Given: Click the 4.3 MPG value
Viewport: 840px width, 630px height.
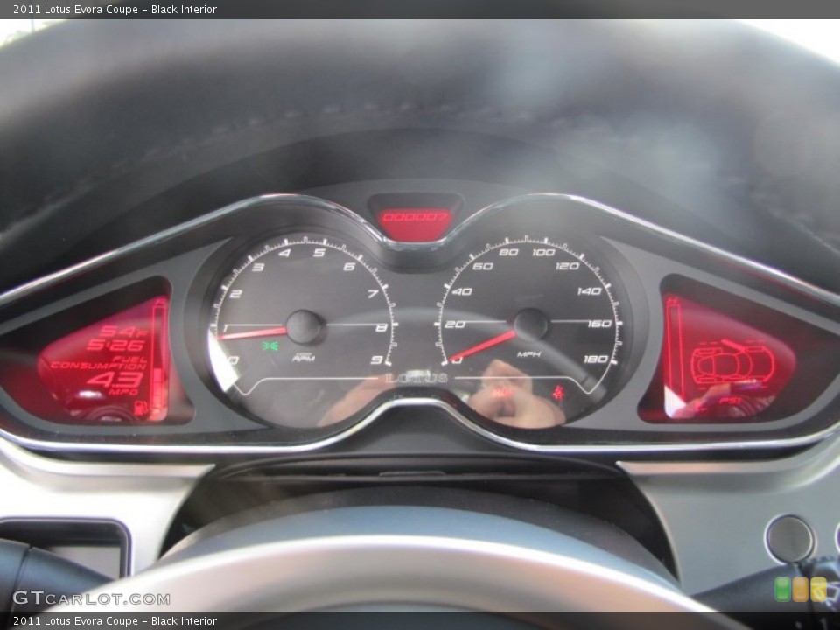Looking at the screenshot, I should (115, 380).
